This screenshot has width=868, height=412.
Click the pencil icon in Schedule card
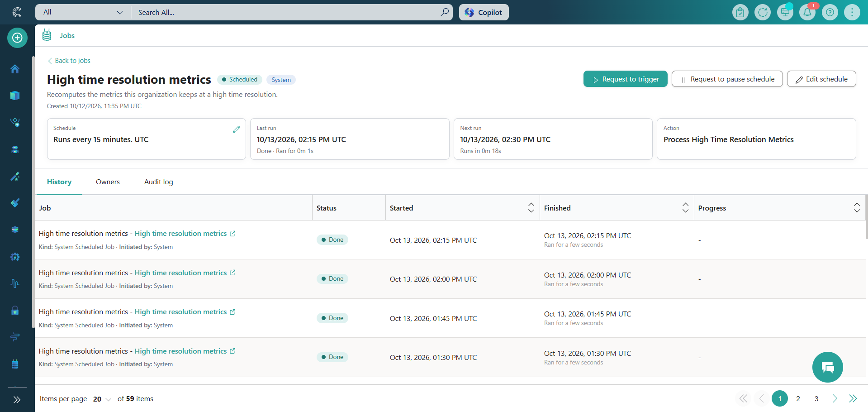237,129
